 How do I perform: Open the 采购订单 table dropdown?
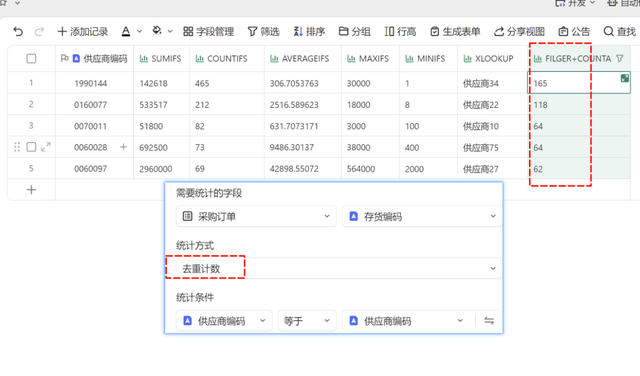[x=256, y=216]
